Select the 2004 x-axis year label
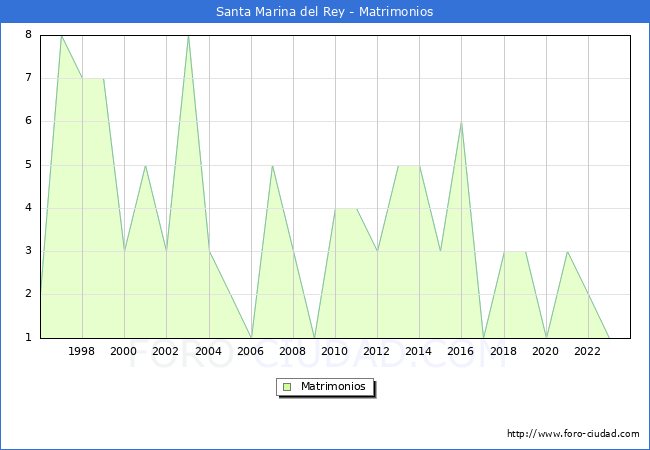This screenshot has height=450, width=650. point(208,351)
